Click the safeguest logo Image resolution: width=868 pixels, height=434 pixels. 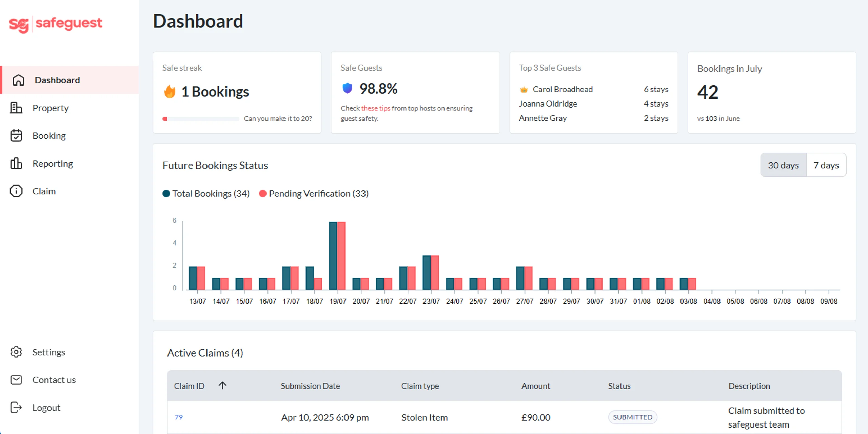[x=56, y=24]
